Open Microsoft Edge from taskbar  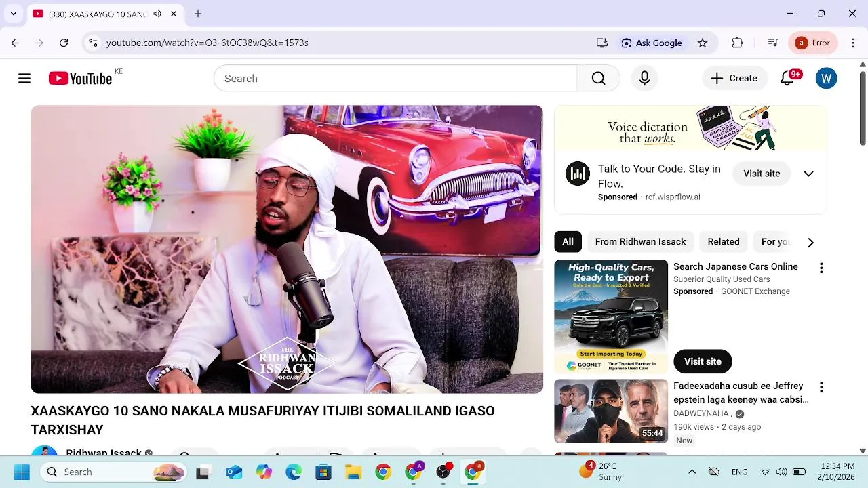pyautogui.click(x=294, y=472)
